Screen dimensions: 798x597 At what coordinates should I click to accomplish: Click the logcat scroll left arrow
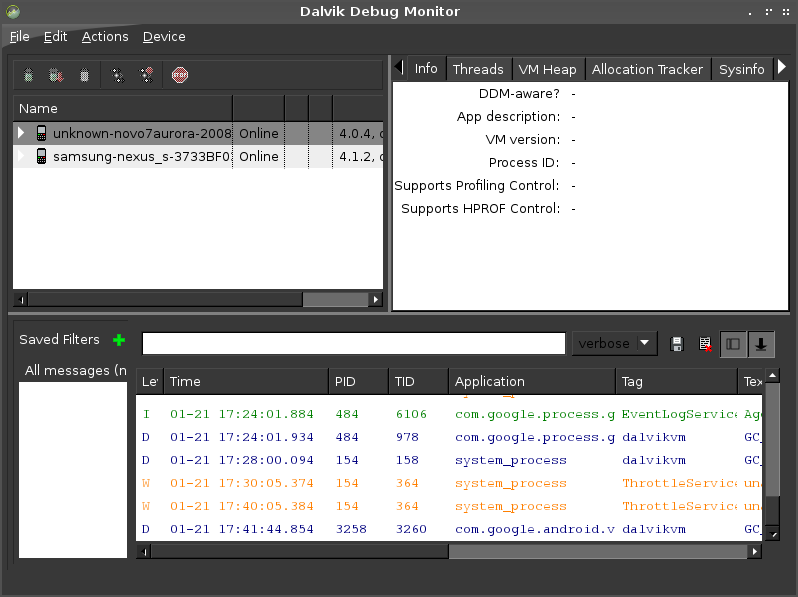point(145,551)
